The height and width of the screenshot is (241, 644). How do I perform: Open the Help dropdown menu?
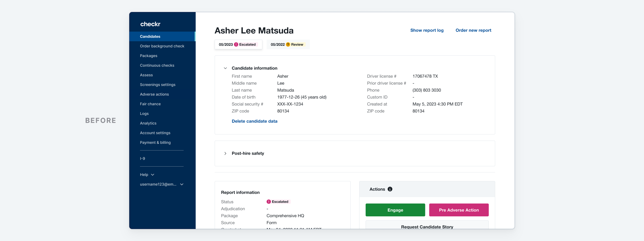click(147, 175)
